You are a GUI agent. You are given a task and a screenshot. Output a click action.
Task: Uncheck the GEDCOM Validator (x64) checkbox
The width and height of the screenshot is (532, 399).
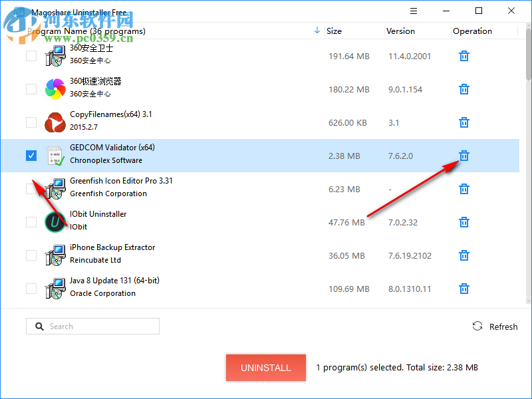coord(31,155)
